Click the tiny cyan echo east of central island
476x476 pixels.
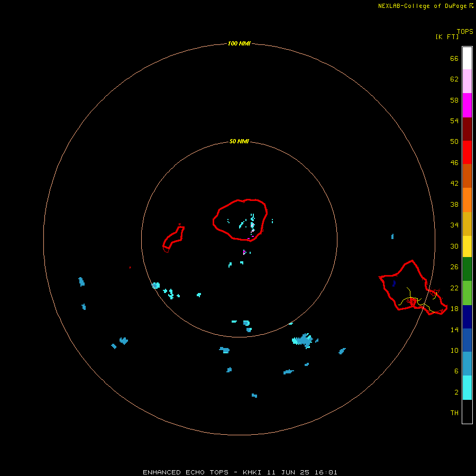(x=272, y=221)
